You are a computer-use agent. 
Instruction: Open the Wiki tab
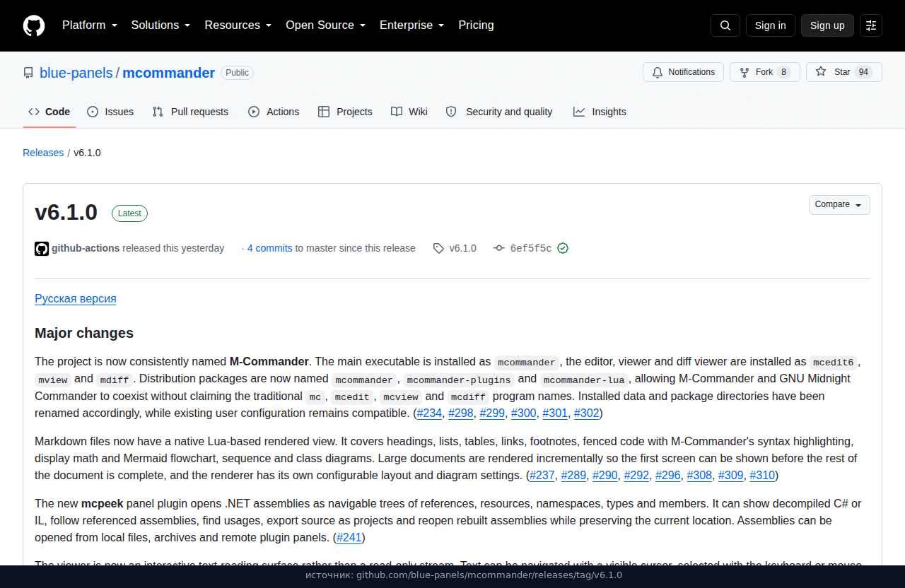pyautogui.click(x=409, y=112)
